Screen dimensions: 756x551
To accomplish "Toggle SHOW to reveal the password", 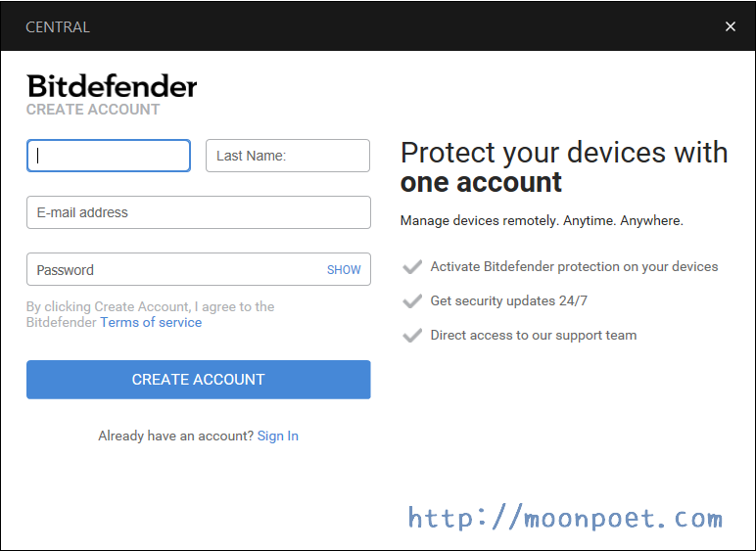I will (344, 270).
